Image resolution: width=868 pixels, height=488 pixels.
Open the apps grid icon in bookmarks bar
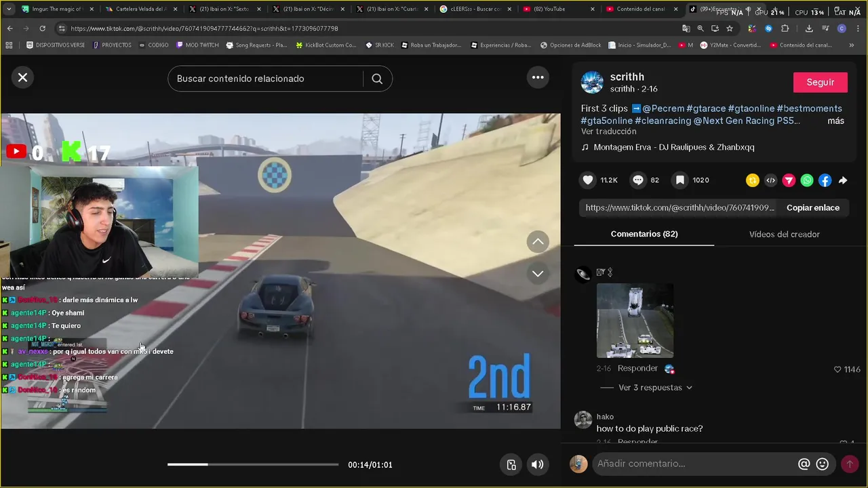point(9,45)
